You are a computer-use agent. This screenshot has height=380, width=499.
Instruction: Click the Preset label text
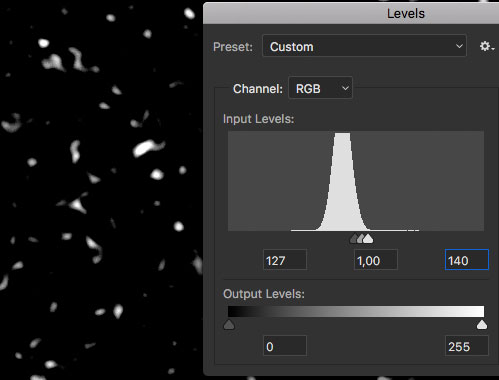pos(233,47)
